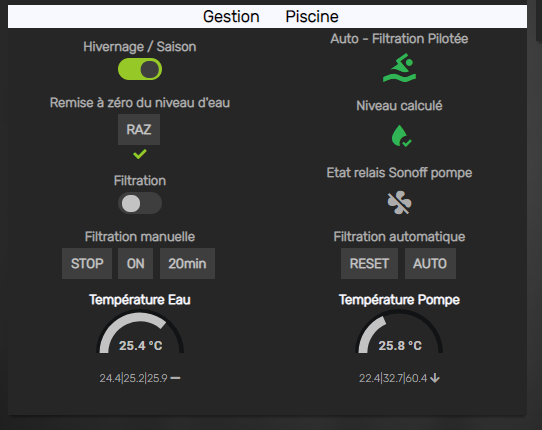This screenshot has height=430, width=542.
Task: Click the green swimmer icon
Action: (399, 68)
